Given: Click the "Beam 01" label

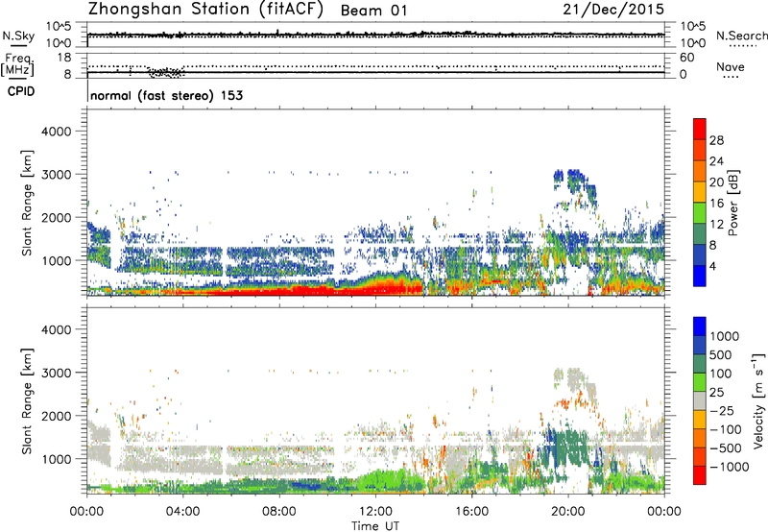Looking at the screenshot, I should (374, 11).
